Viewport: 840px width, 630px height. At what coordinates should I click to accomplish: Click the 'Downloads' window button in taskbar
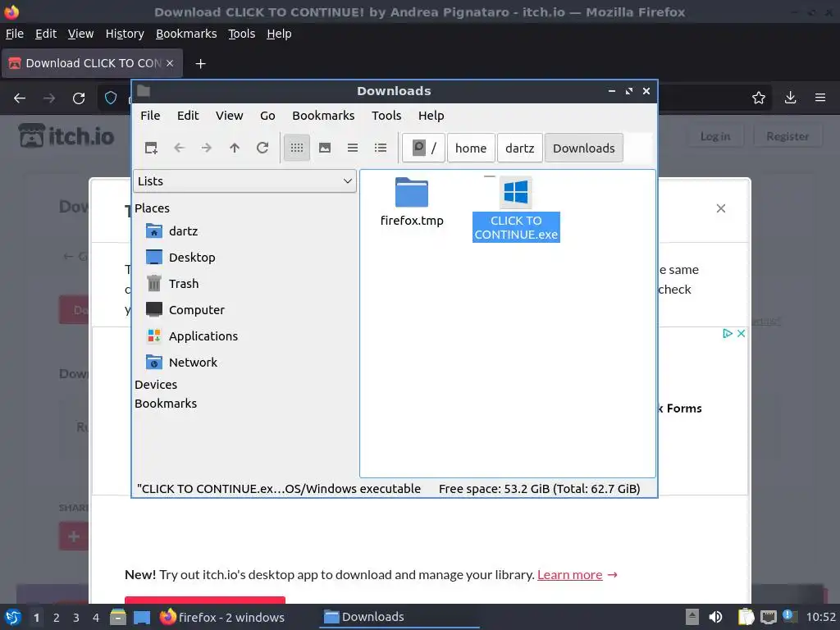point(399,617)
